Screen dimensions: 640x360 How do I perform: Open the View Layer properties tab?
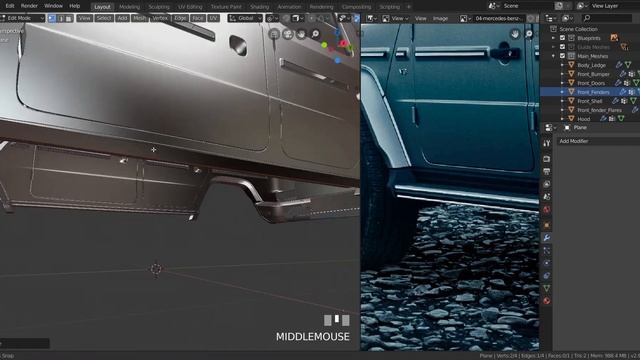point(547,184)
